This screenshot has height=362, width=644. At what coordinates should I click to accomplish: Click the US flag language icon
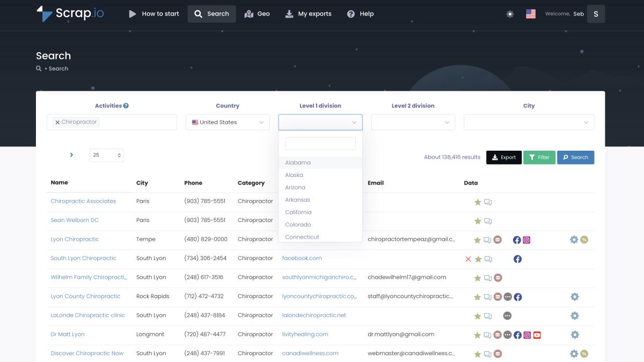pos(531,14)
